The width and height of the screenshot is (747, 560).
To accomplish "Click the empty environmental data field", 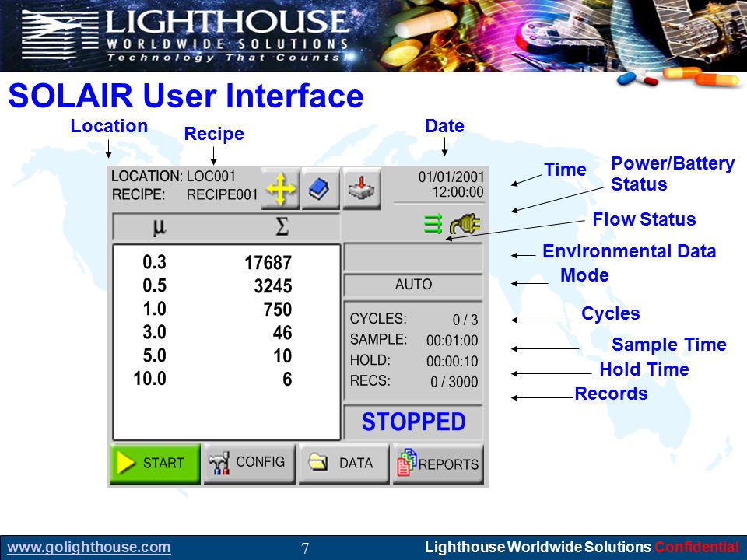I will (x=413, y=257).
